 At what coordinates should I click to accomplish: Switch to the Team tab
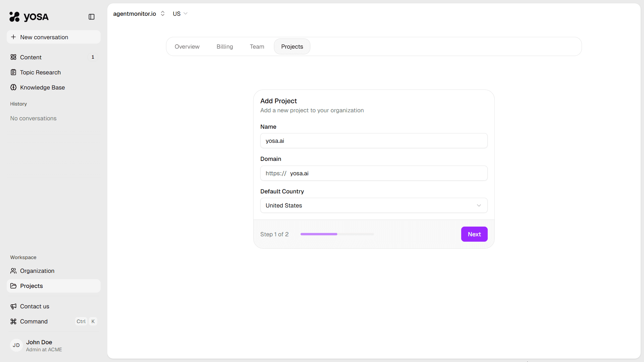click(257, 47)
